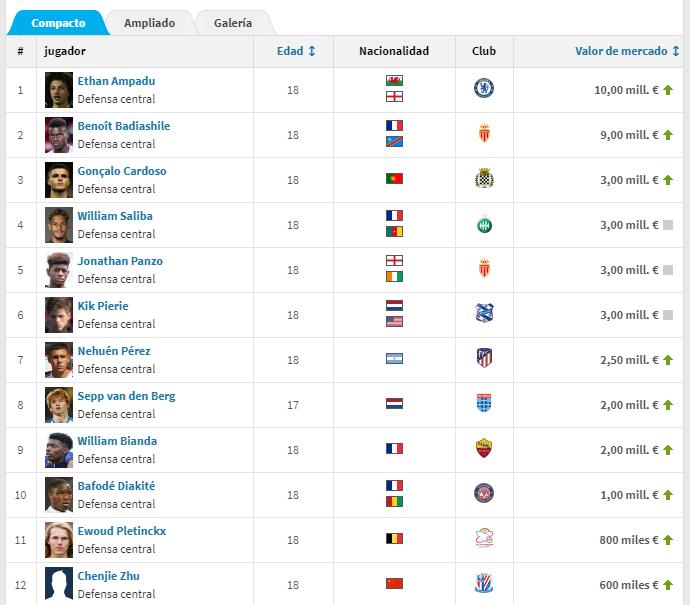Click the China flag beside Chenjie Zhu
Screen dimensions: 690x605
(x=394, y=584)
